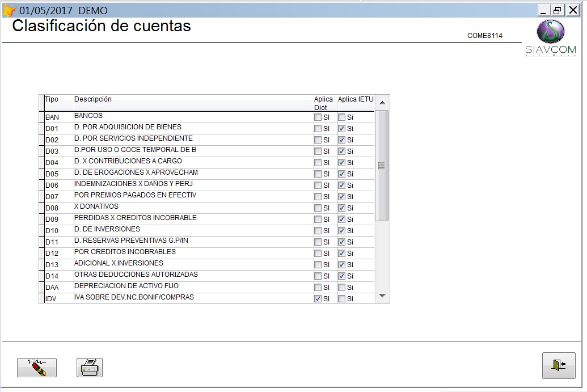Screen dimensions: 587x392
Task: Select D. DE EROGACIONES X APROVECHAM cell
Action: [x=193, y=174]
